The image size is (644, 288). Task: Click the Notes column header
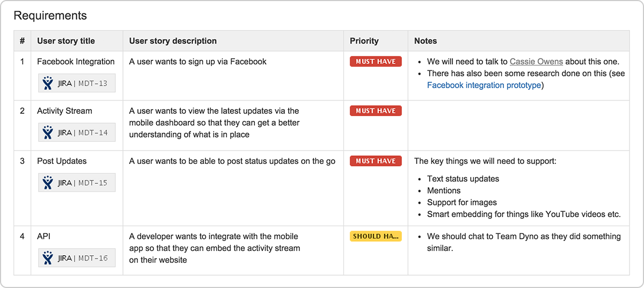tap(426, 41)
